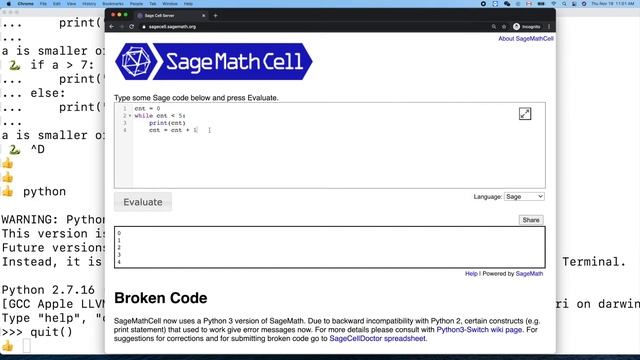Open the File menu
Screen dimensions: 640x360
coord(43,4)
